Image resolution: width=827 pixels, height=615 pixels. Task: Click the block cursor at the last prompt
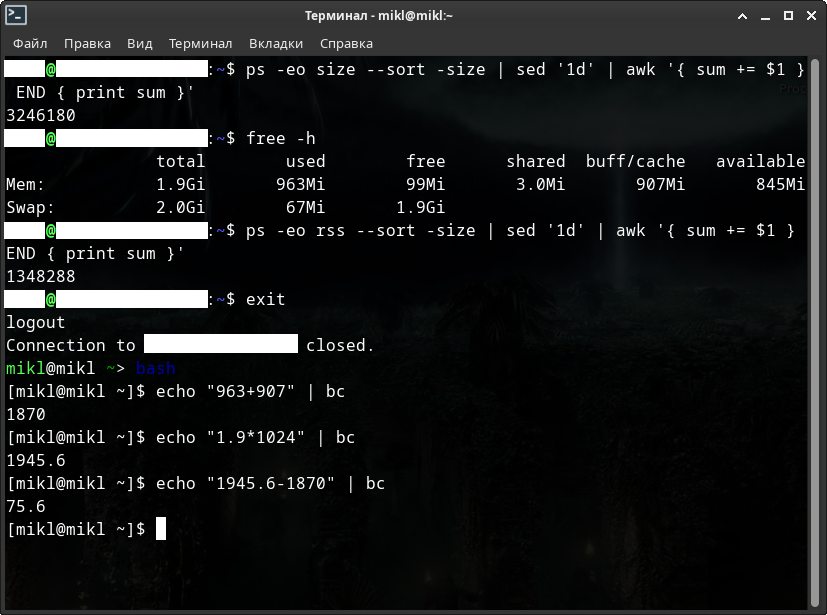(x=161, y=529)
